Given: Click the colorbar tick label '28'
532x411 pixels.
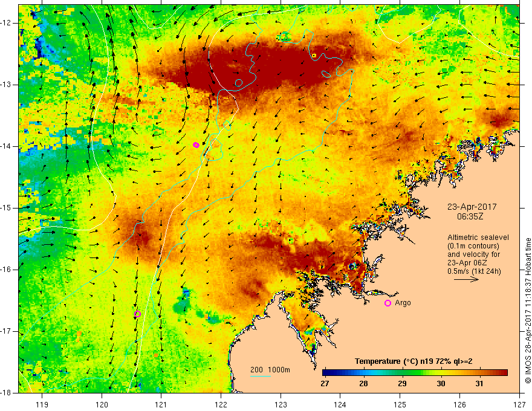Looking at the screenshot, I should tap(363, 384).
